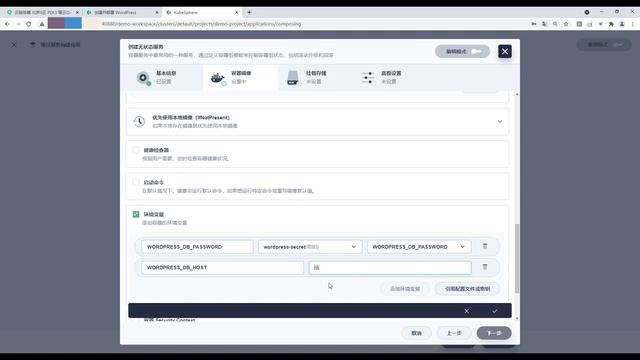640x360 pixels.
Task: Click the password key icon in address bar
Action: point(534,24)
